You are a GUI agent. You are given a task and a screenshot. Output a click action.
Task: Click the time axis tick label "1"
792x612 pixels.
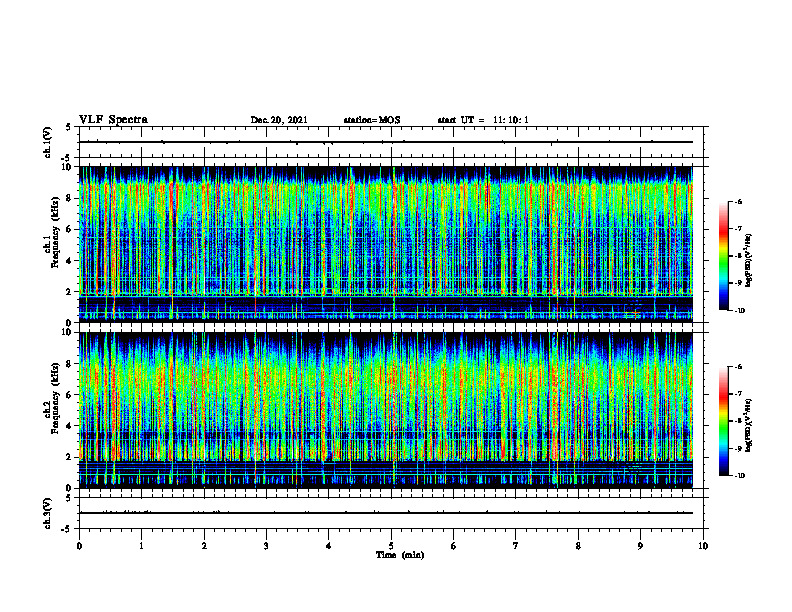141,546
